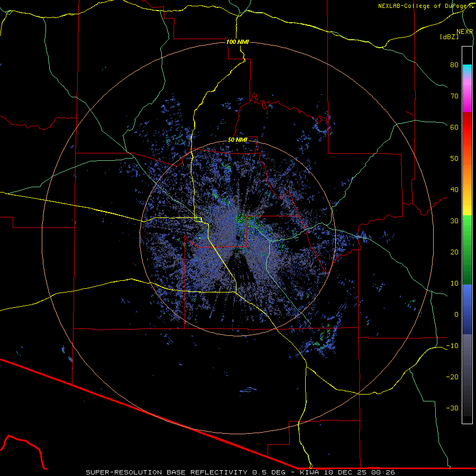Click the 50 NMI range ring label
Image resolution: width=476 pixels, height=476 pixels.
pos(237,140)
